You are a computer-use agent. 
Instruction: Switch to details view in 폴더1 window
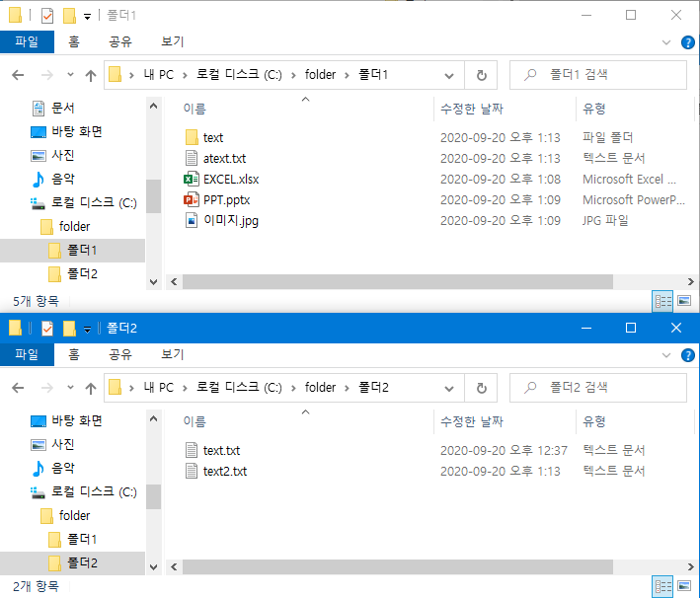pyautogui.click(x=662, y=301)
